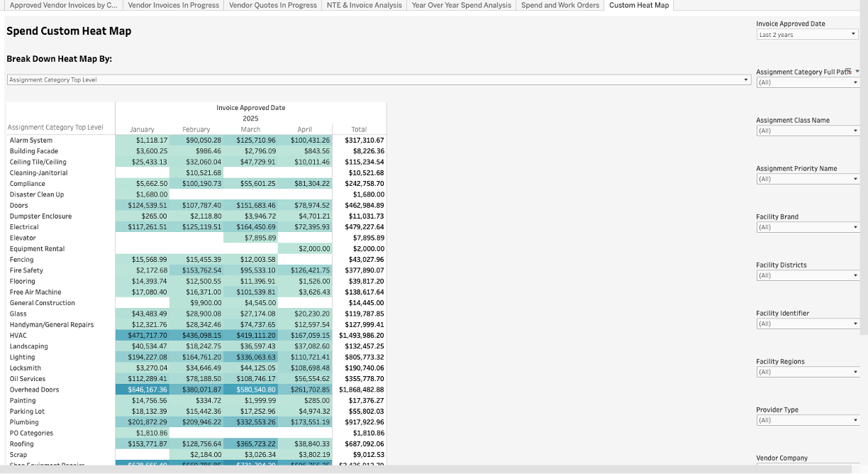The image size is (868, 474).
Task: Open the Provider Type filter dropdown
Action: click(807, 420)
